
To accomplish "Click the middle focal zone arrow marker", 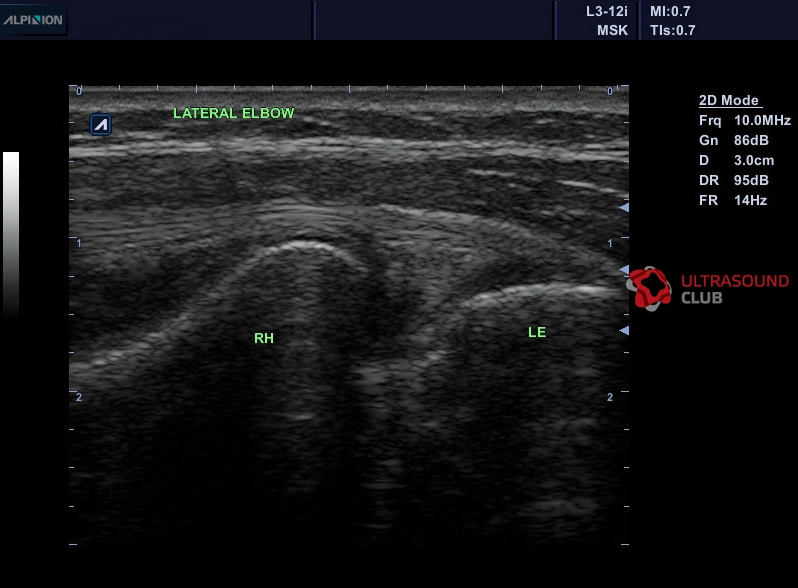I will click(x=624, y=269).
